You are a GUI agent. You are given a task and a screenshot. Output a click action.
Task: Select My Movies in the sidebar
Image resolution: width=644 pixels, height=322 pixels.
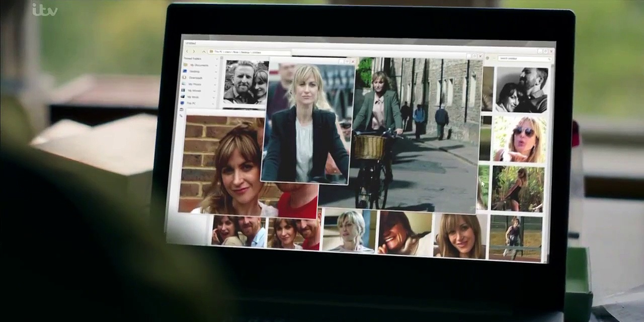point(194,91)
